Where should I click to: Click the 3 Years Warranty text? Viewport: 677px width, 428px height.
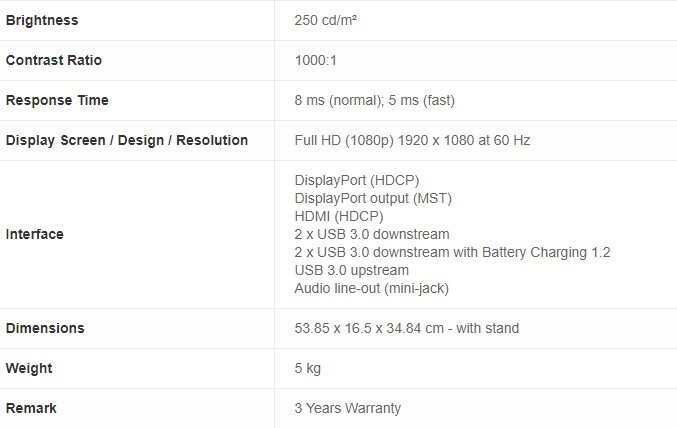click(x=348, y=408)
